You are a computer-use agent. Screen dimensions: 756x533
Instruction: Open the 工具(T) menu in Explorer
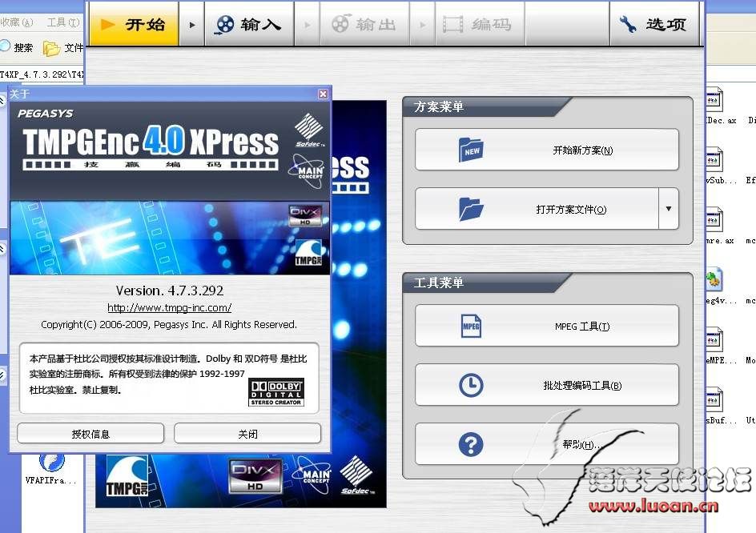click(63, 22)
